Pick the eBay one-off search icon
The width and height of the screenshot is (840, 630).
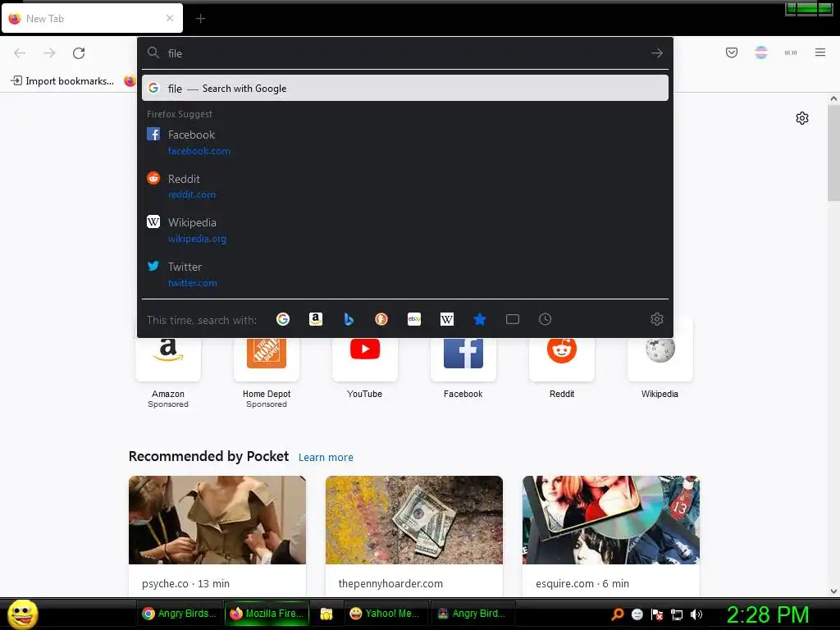pos(414,319)
